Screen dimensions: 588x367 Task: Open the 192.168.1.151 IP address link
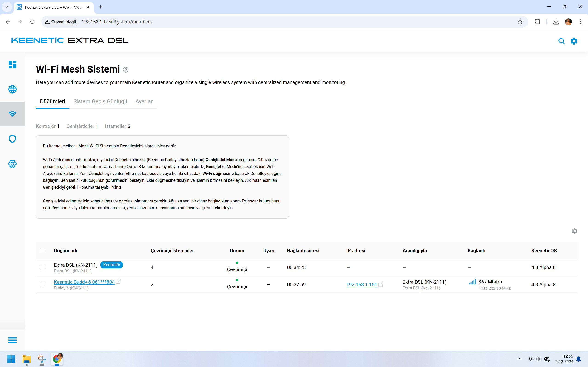361,284
